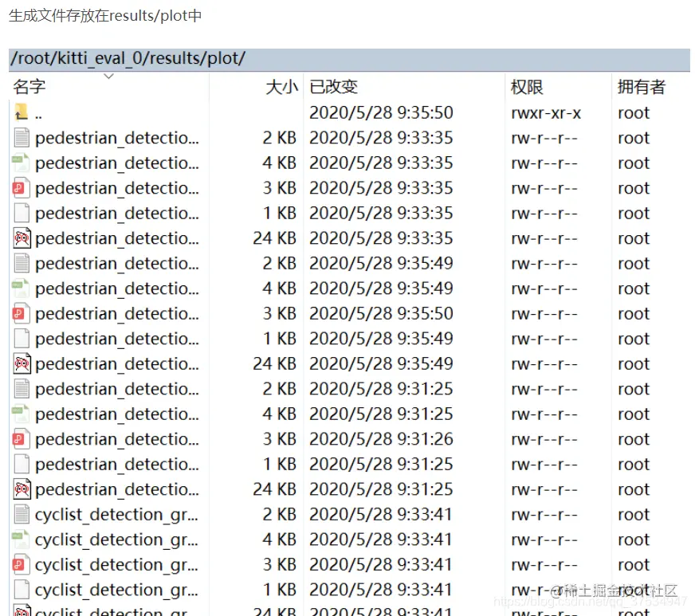
Task: Click rw-r--r-- permissions in 4 KB row dated 9:33:35
Action: pos(544,163)
